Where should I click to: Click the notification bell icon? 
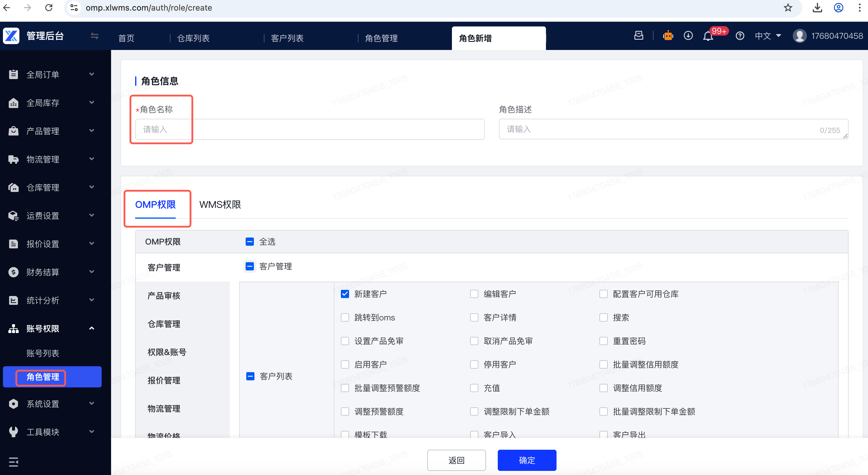pos(708,36)
